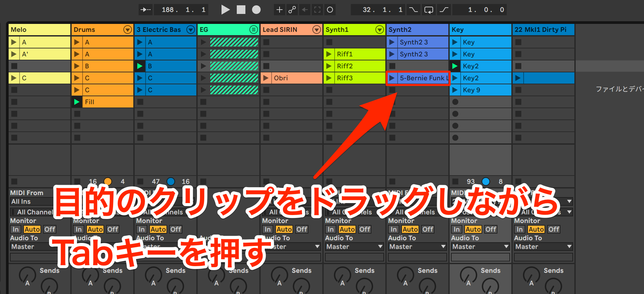
Task: Select the Key track header
Action: tap(481, 30)
